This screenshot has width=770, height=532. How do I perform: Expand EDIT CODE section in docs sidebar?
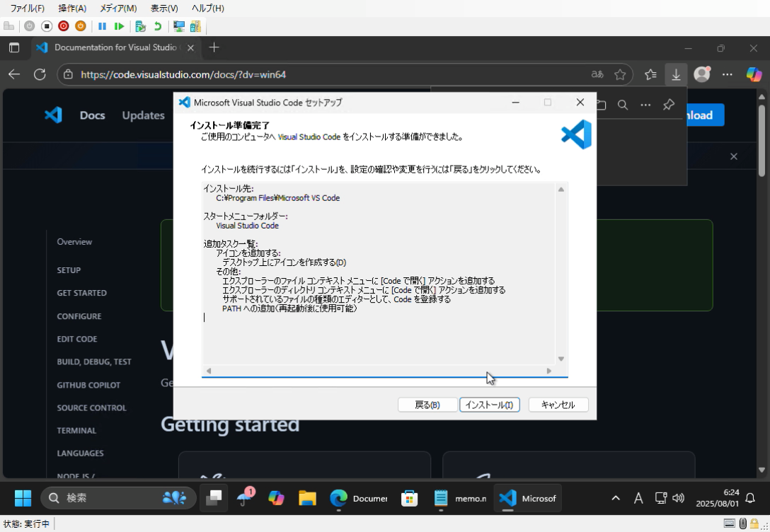77,339
